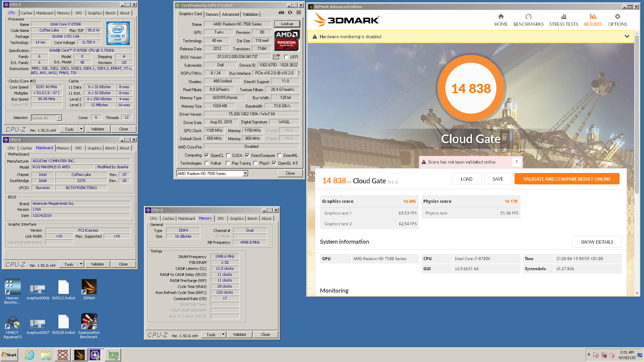
Task: Open Caches tab in top CPU-Z window
Action: coord(26,13)
